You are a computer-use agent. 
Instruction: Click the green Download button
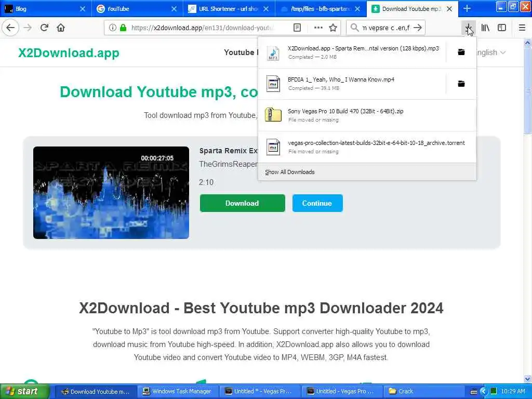[242, 203]
